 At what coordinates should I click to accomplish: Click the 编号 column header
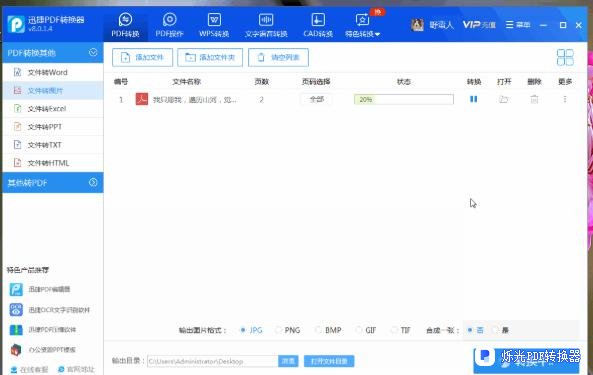(x=121, y=82)
